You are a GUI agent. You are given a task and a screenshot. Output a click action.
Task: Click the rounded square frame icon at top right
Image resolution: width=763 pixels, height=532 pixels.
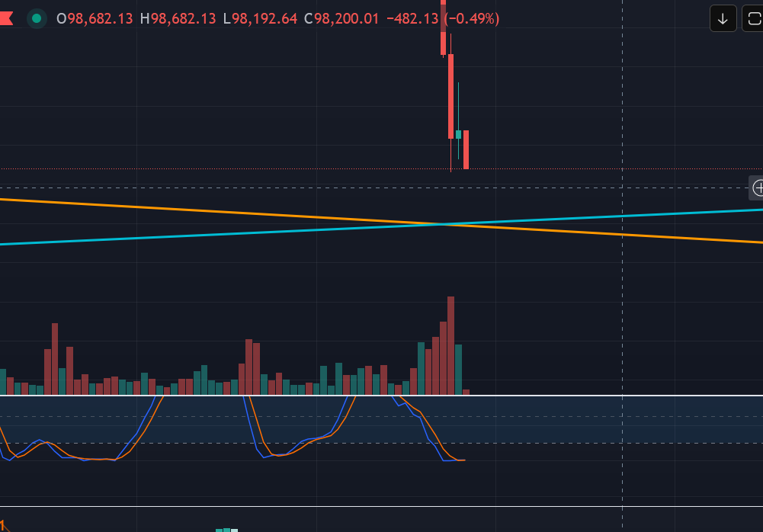click(x=753, y=18)
